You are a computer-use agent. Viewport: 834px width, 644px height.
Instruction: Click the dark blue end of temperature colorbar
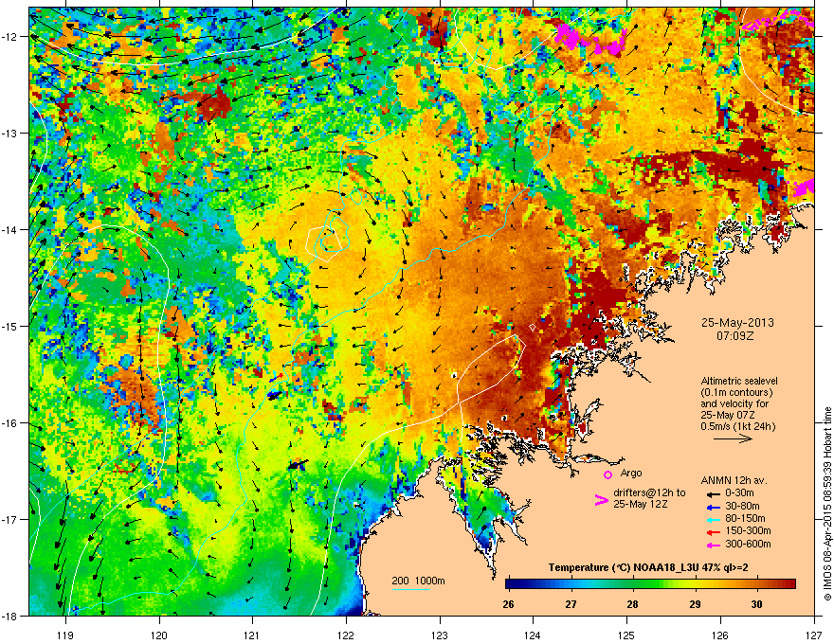[512, 584]
